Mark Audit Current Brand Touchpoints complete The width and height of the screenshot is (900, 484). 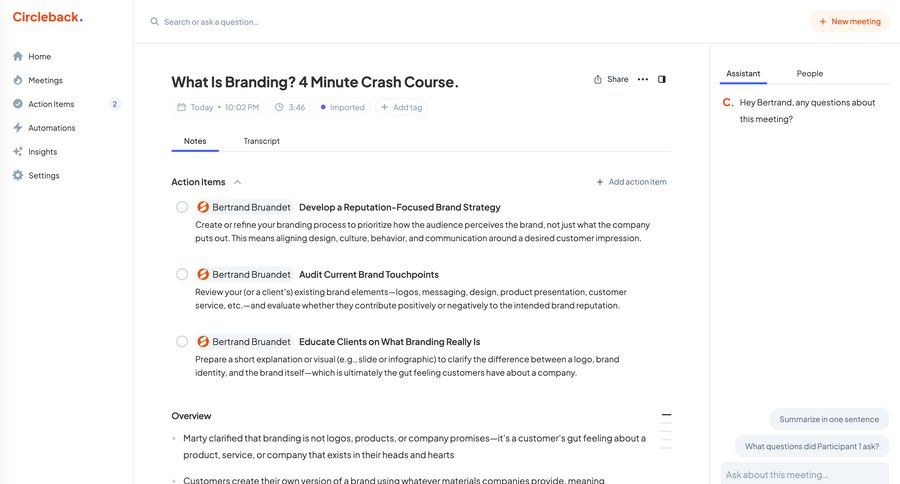coord(182,274)
